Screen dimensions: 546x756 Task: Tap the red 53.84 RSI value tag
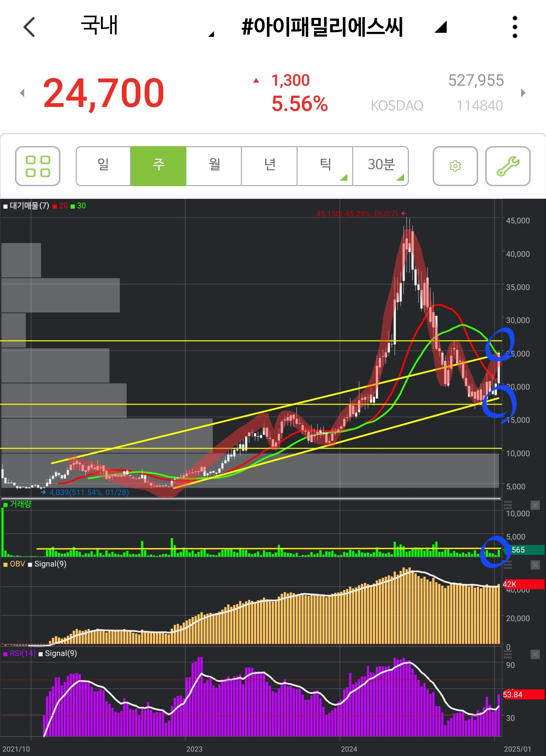tap(523, 695)
